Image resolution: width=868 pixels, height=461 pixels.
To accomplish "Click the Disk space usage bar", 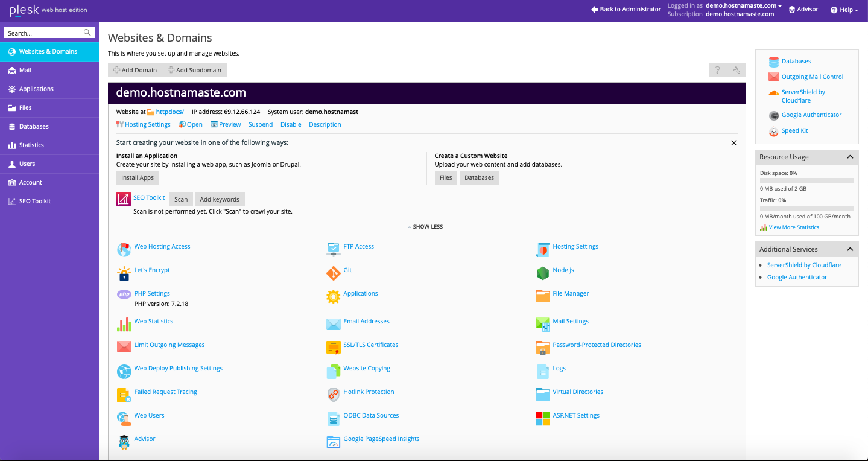I will pos(807,181).
